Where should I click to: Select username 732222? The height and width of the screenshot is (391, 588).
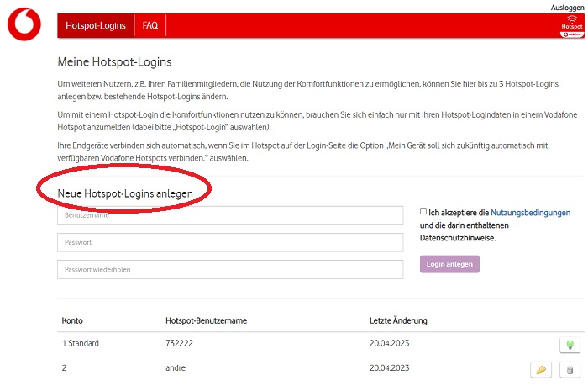(x=179, y=343)
